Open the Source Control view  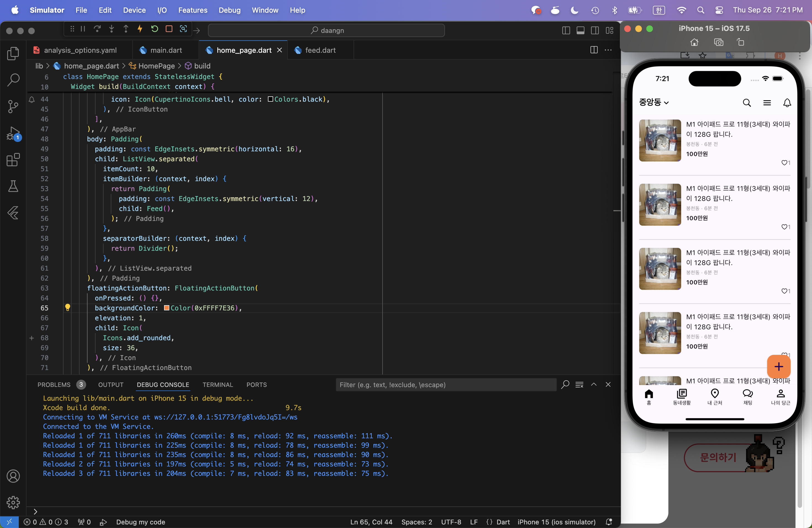click(13, 106)
